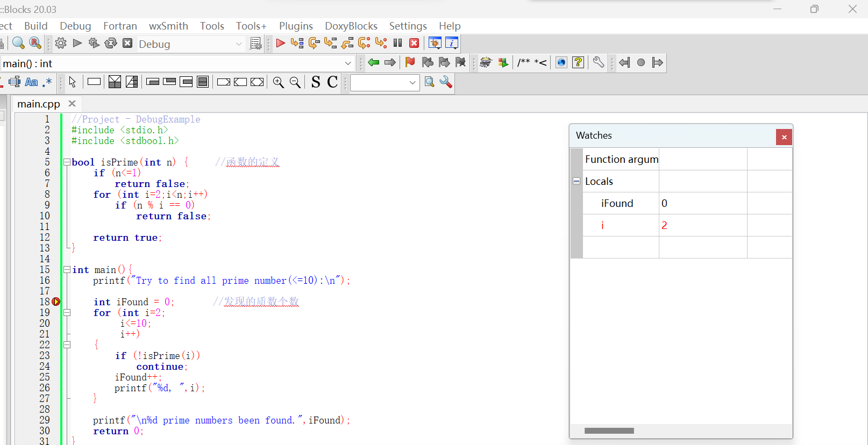Zoom out with the minus magnifier
Screen dimensions: 868x445
tap(295, 82)
